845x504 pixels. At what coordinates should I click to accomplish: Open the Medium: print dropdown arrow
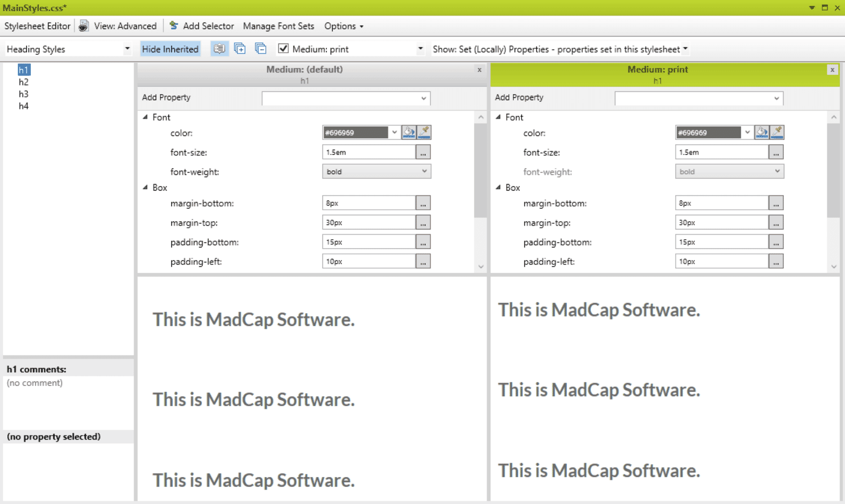coord(420,49)
